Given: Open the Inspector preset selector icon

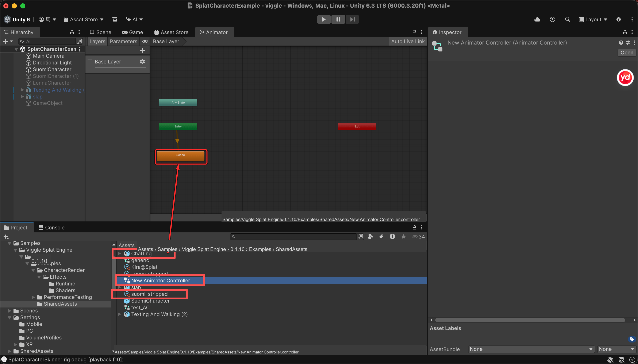Looking at the screenshot, I should (628, 43).
